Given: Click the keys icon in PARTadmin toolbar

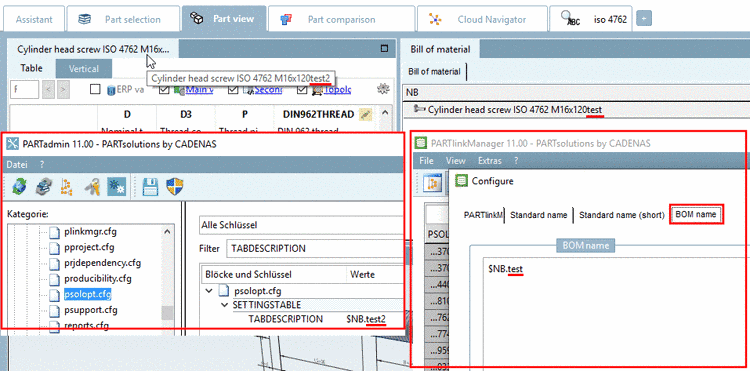Looking at the screenshot, I should pos(92,186).
